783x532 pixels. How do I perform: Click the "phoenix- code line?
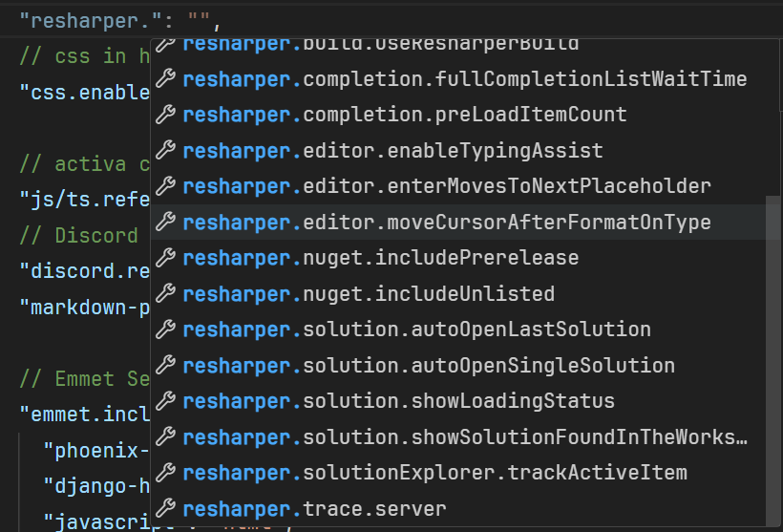pos(96,451)
